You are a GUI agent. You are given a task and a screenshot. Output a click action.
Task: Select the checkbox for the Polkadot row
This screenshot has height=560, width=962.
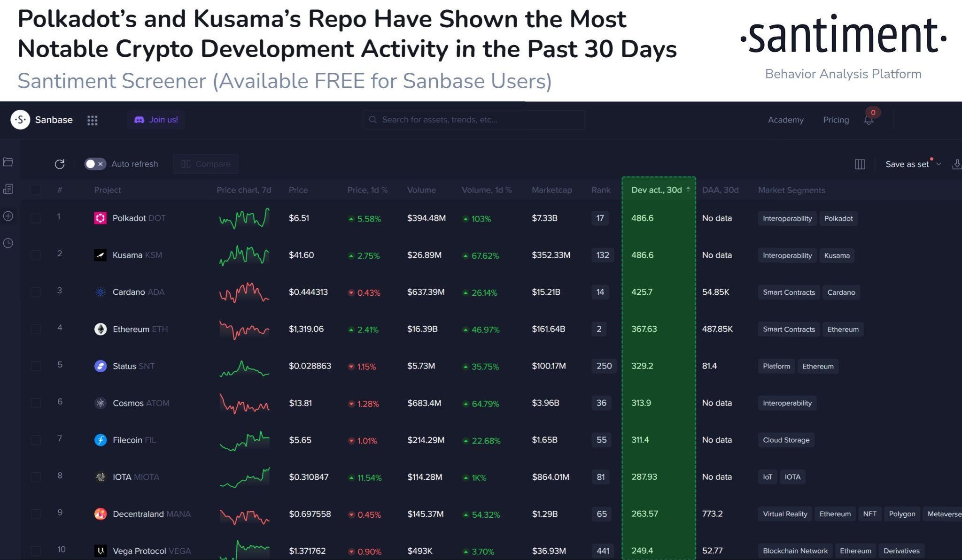36,218
